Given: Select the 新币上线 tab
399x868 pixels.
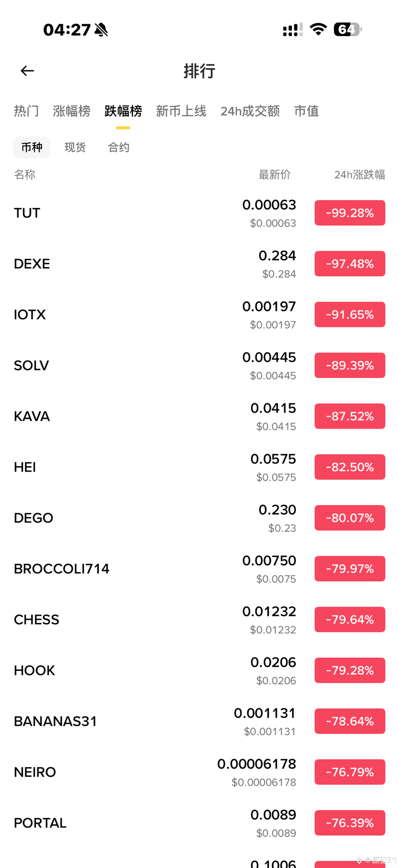Looking at the screenshot, I should (x=181, y=111).
